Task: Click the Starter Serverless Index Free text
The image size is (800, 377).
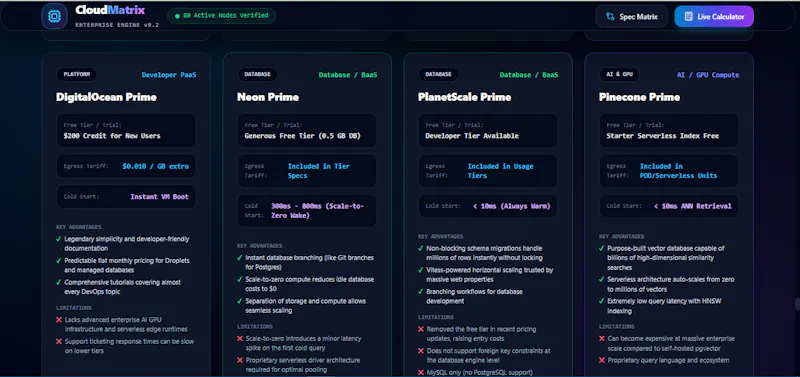Action: 663,136
